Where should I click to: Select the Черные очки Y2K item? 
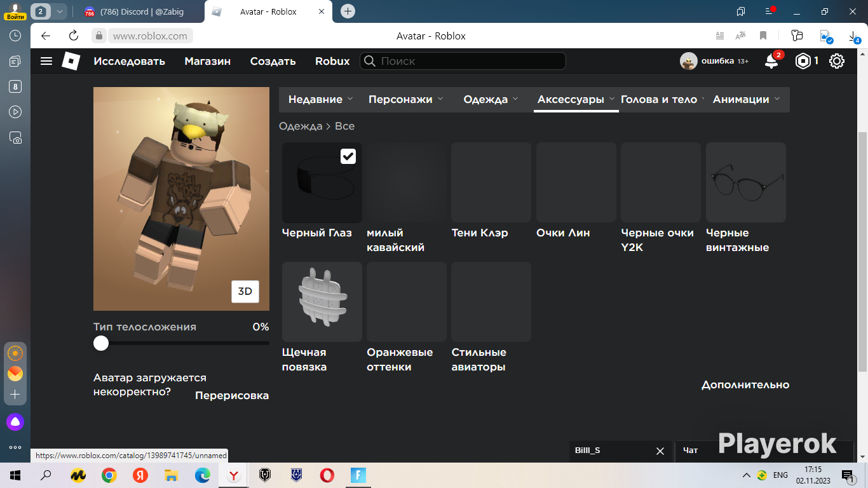coord(661,182)
